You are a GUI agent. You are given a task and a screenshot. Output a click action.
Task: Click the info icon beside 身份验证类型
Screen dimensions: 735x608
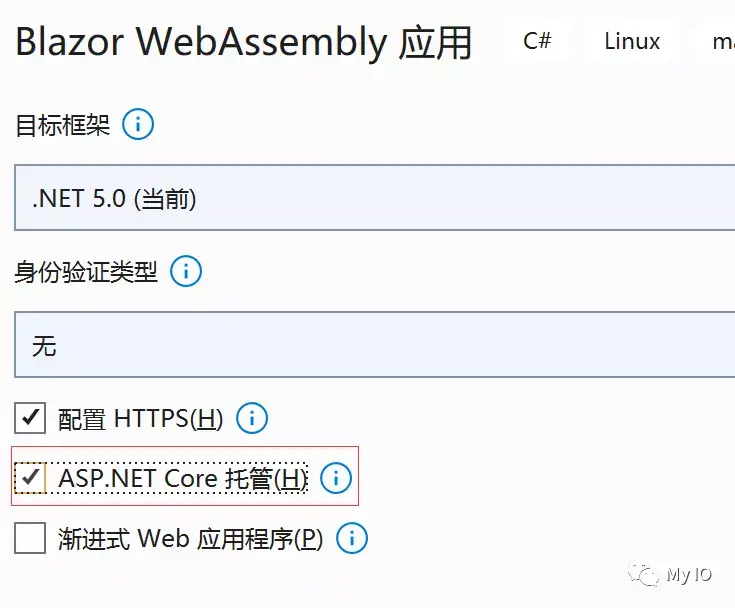pos(186,271)
